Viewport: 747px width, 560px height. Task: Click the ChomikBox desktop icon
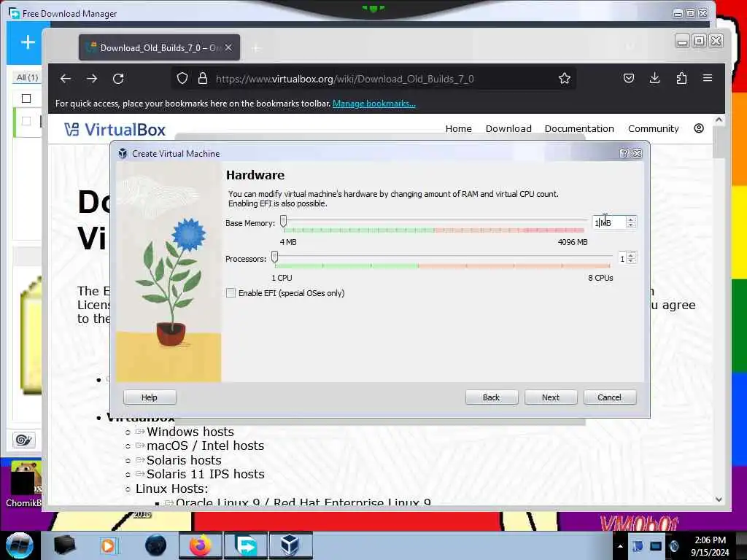[x=24, y=484]
